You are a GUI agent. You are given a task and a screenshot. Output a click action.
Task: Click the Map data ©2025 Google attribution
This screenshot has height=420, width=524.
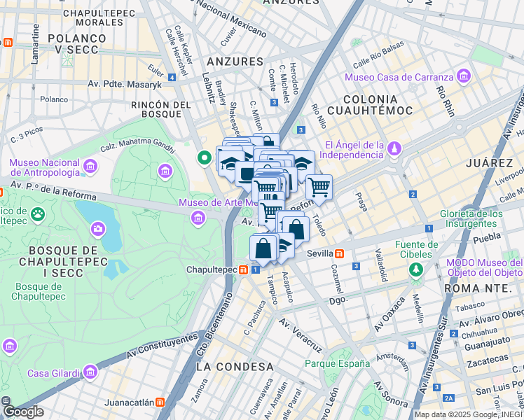pyautogui.click(x=469, y=415)
